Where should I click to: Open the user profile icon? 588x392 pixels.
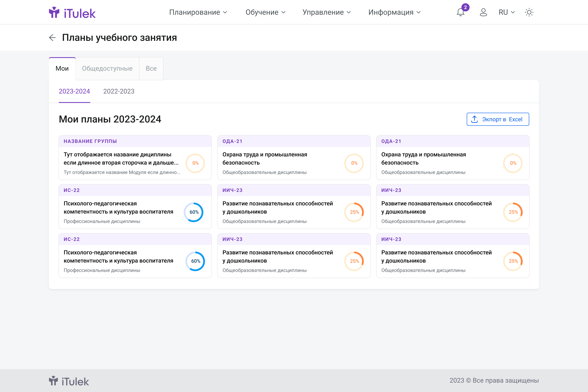(x=483, y=12)
